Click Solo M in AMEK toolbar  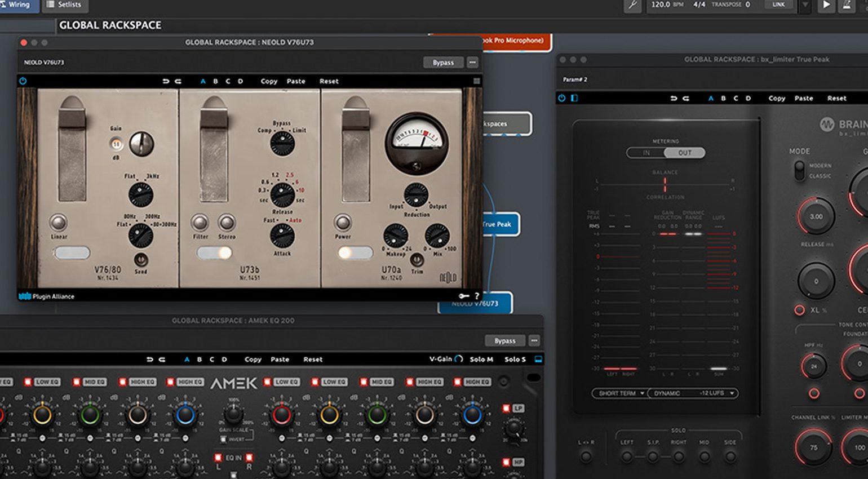click(481, 359)
